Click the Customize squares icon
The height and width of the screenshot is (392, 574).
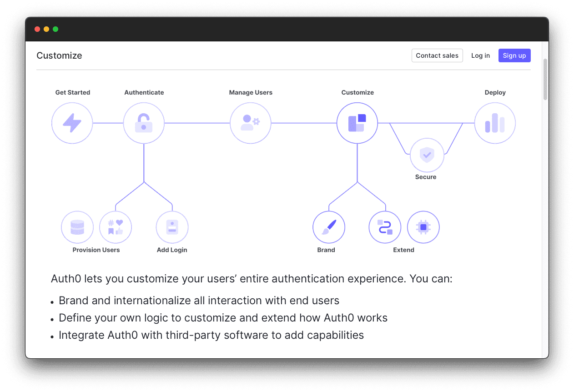357,123
